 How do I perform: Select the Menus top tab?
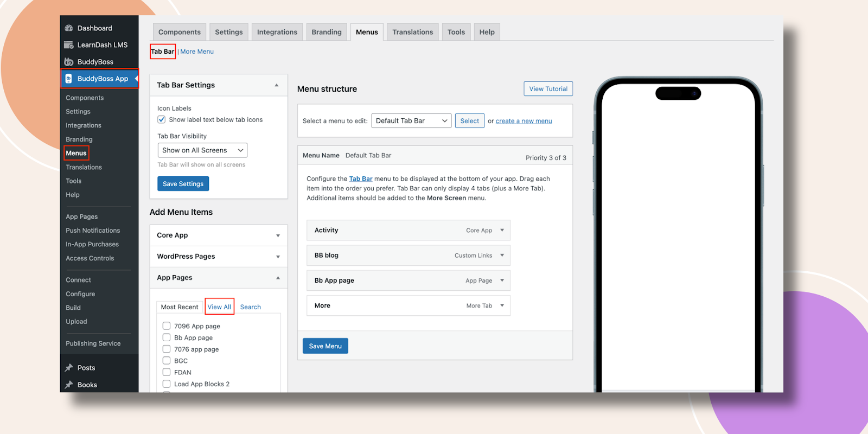(x=367, y=32)
